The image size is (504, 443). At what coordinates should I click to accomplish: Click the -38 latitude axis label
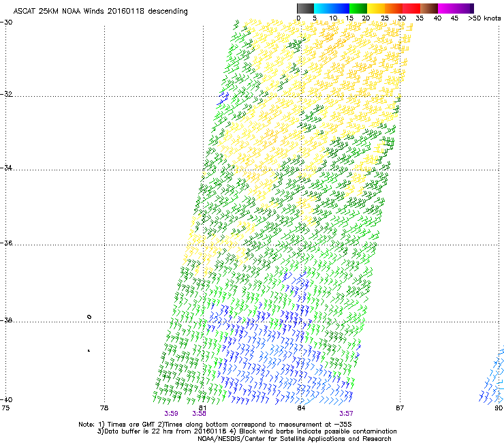[x=6, y=320]
